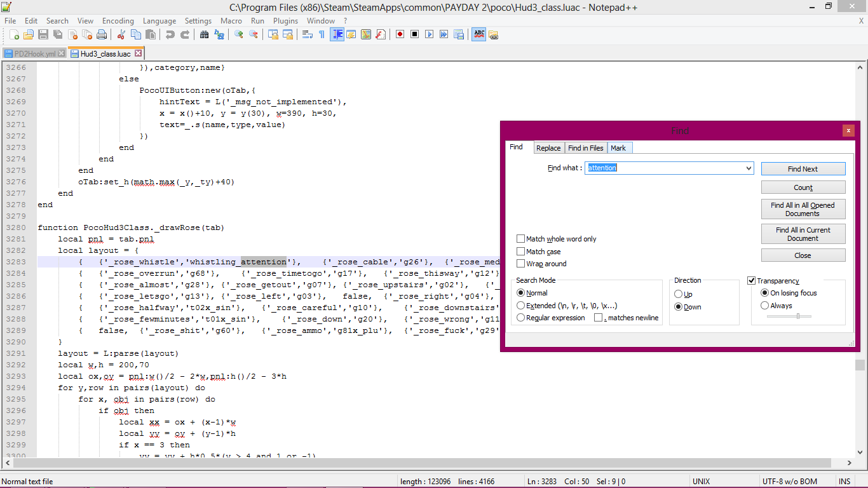Viewport: 868px width, 488px height.
Task: Save the current file using the toolbar
Action: coord(43,34)
